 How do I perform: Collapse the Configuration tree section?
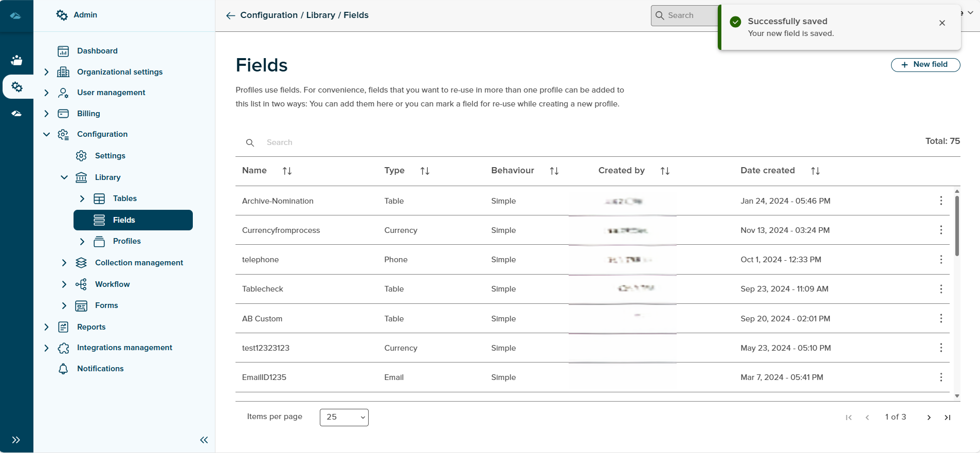coord(46,134)
